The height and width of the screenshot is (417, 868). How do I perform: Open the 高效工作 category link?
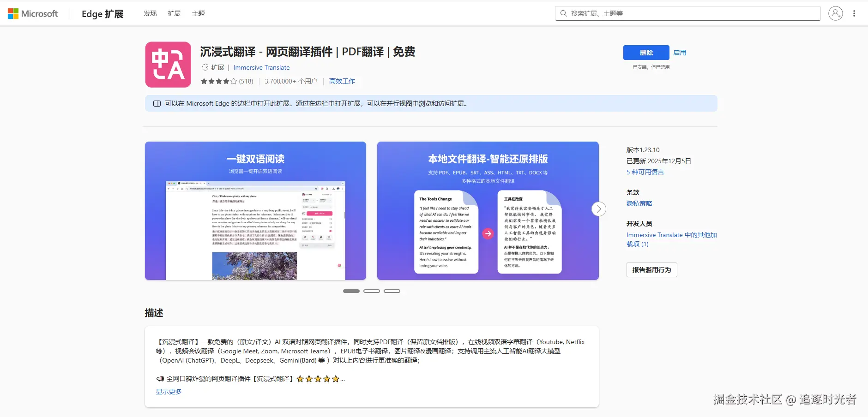[342, 81]
